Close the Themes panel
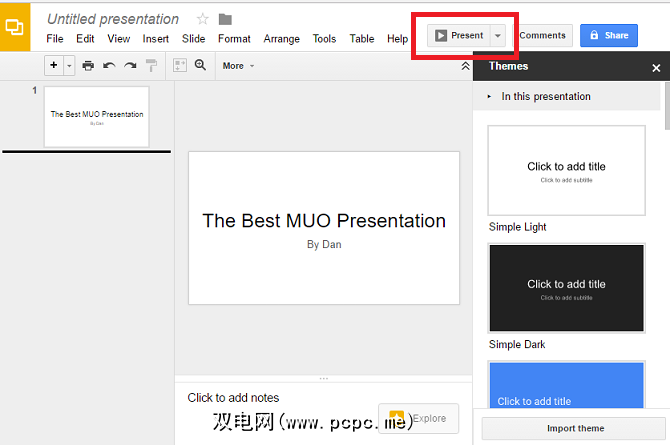This screenshot has width=670, height=445. tap(656, 68)
